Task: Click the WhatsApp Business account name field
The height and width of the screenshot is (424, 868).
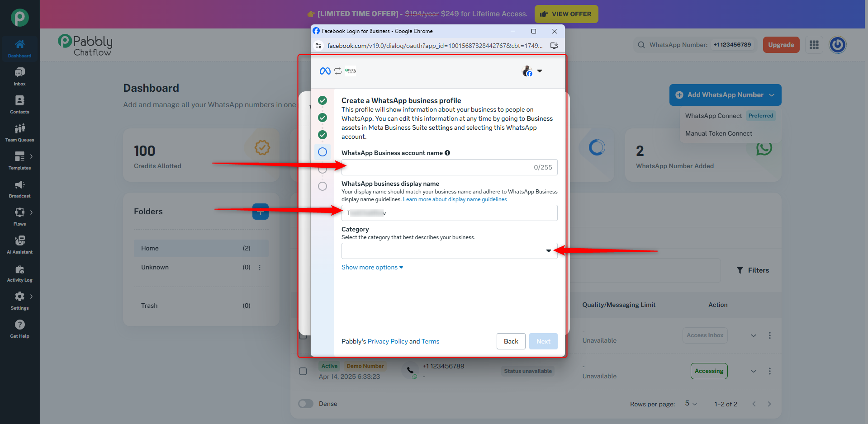Action: click(450, 167)
